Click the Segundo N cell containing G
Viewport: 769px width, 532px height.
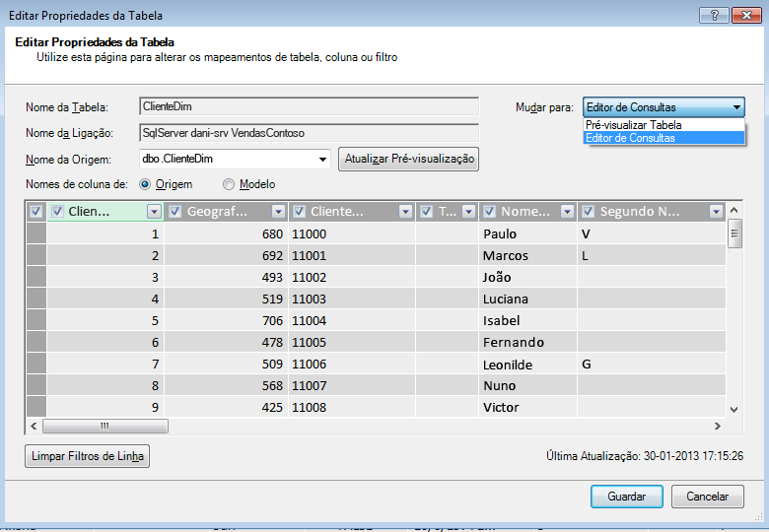[652, 364]
